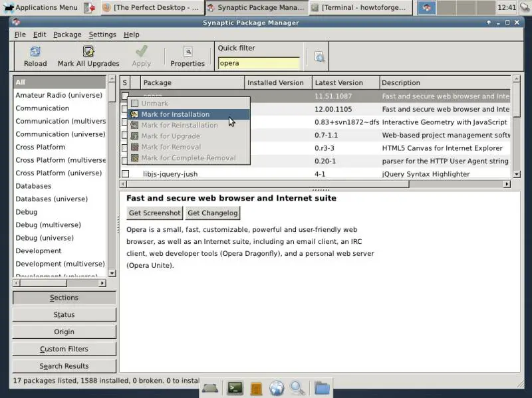Select the first workspace in workspace switcher
The width and height of the screenshot is (532, 398).
[x=426, y=7]
